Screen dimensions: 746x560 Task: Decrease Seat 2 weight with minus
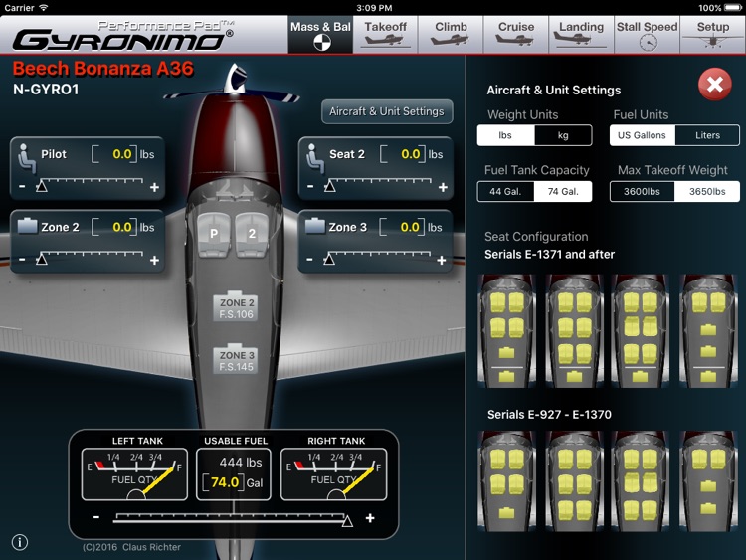click(310, 187)
